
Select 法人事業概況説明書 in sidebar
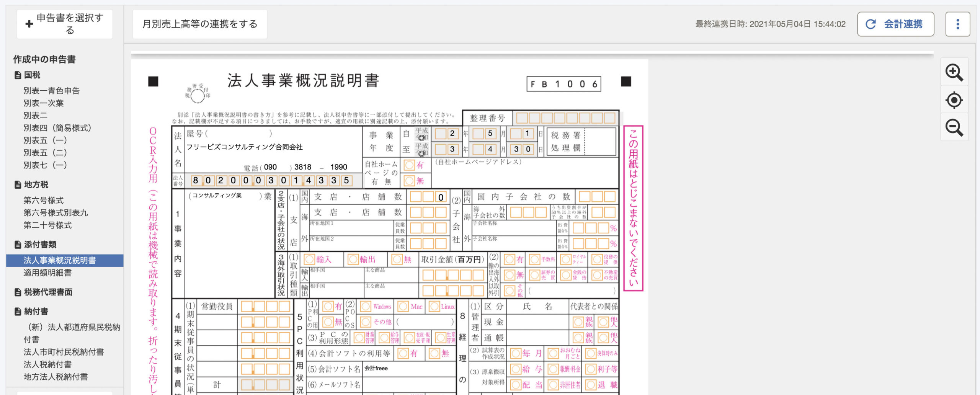(x=65, y=260)
